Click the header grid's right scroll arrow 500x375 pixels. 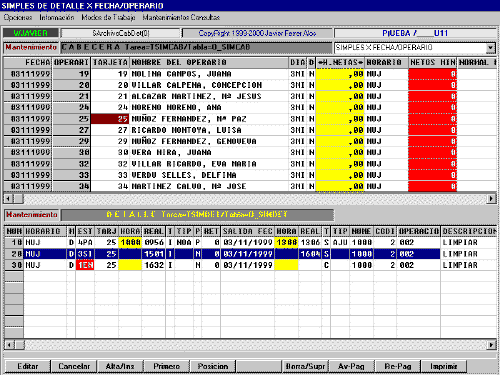pyautogui.click(x=491, y=199)
